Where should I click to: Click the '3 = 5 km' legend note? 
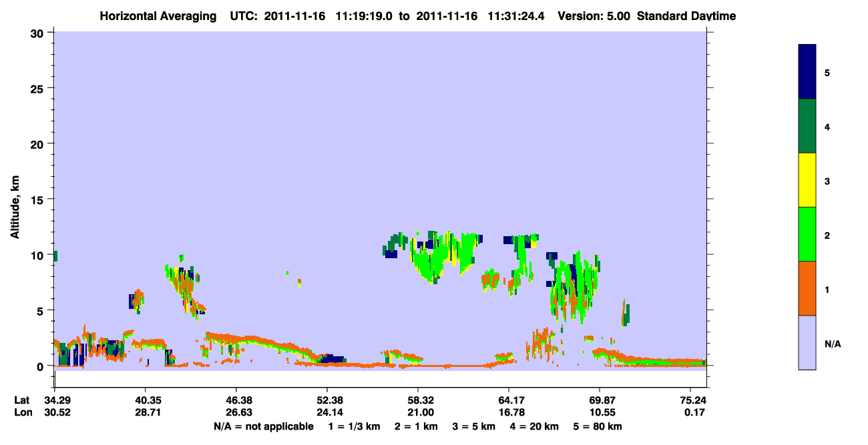[473, 426]
